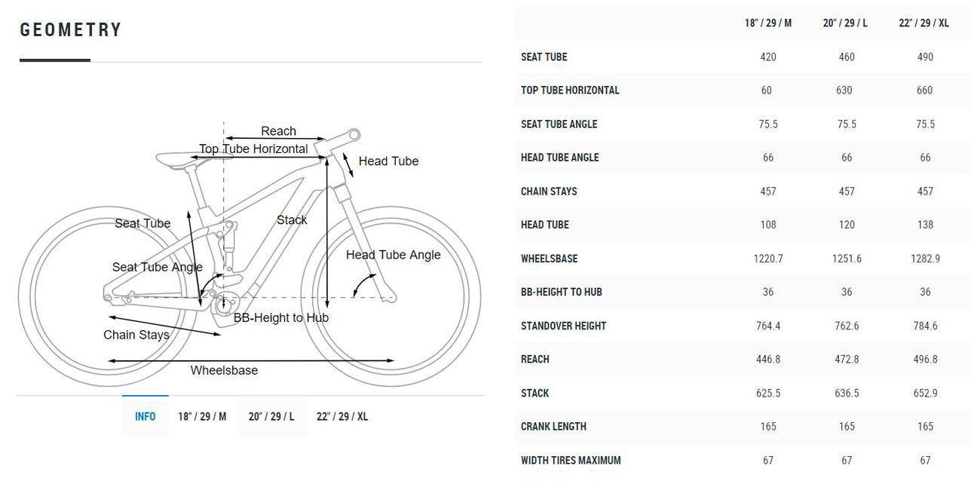The width and height of the screenshot is (980, 490).
Task: Select the CRANK LENGTH row label
Action: coord(553,427)
